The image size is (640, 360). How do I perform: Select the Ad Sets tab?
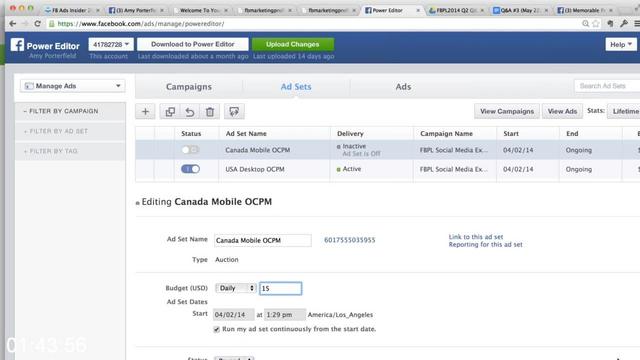tap(296, 87)
